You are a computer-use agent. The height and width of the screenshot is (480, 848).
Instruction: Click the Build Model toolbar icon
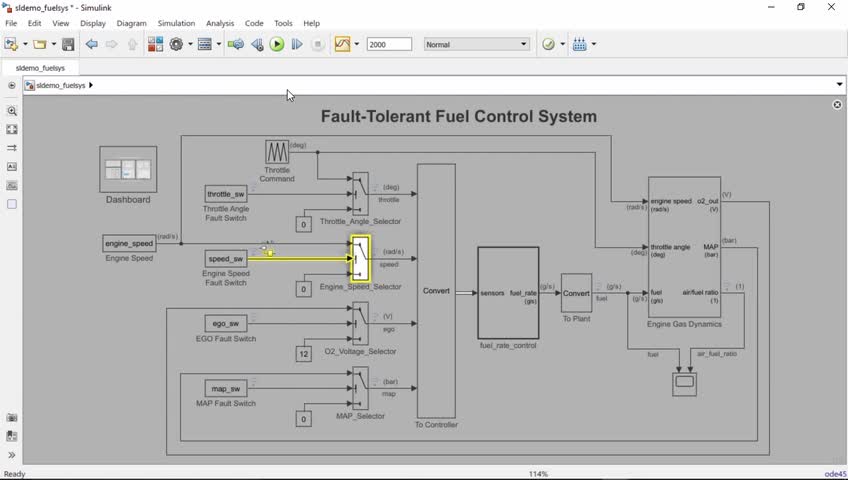[579, 44]
